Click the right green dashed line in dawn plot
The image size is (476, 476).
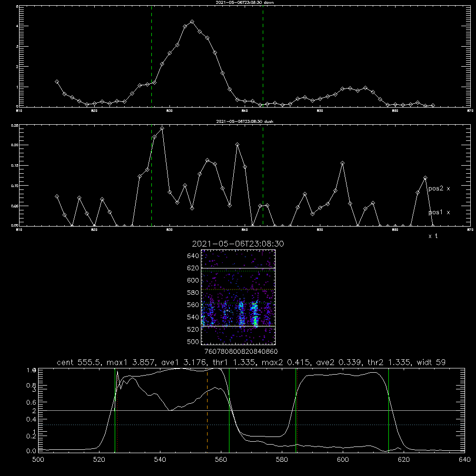click(263, 56)
